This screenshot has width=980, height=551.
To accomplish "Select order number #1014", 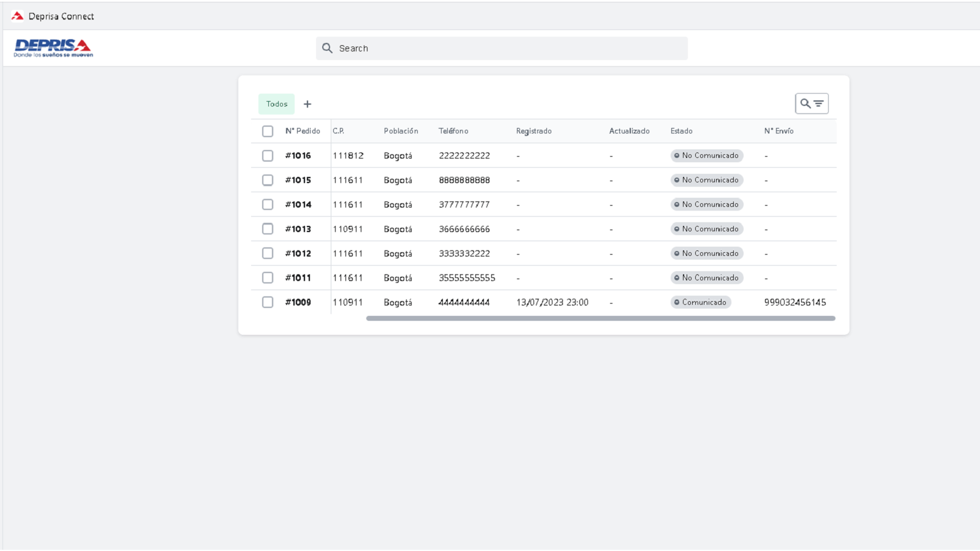I will point(298,204).
